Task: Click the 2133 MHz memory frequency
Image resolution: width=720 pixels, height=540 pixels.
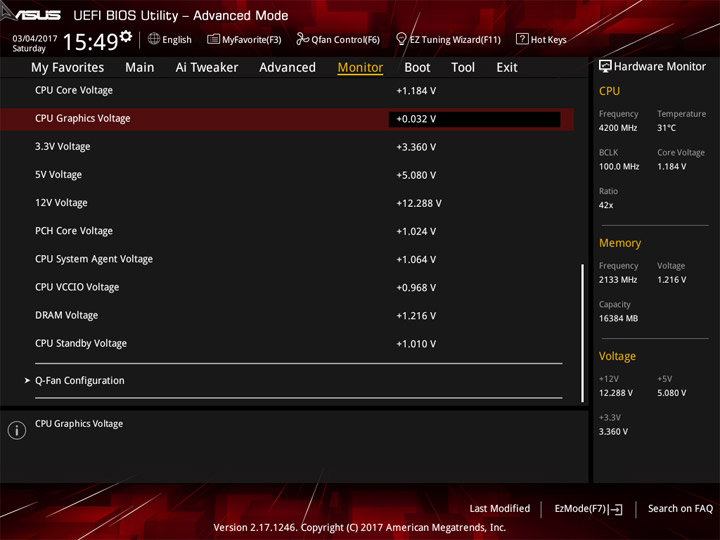Action: click(x=618, y=280)
